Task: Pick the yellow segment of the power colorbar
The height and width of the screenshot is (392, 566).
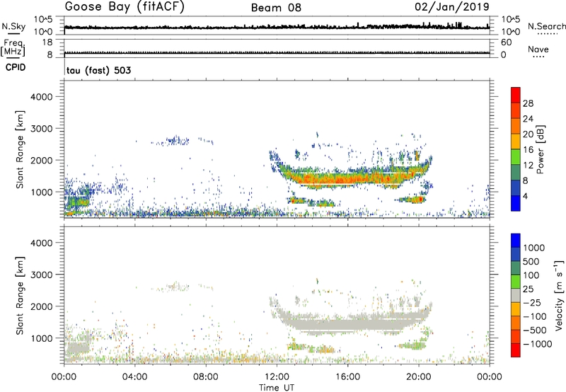Action: click(516, 142)
